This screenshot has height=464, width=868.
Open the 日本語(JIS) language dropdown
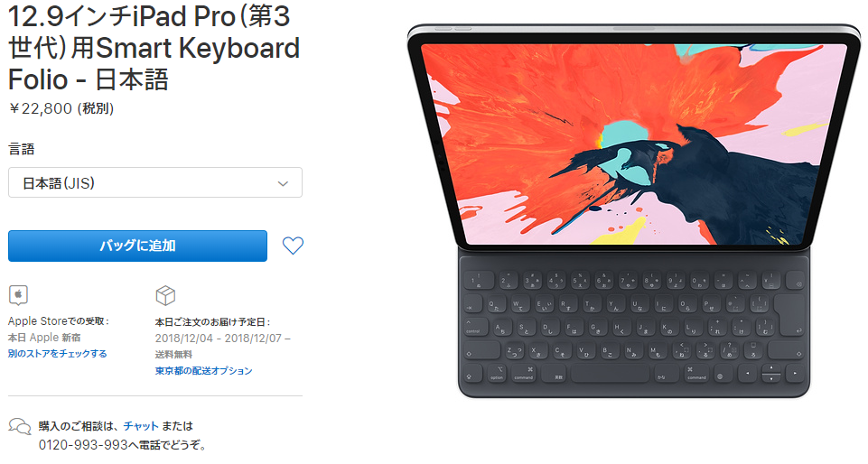[x=155, y=182]
